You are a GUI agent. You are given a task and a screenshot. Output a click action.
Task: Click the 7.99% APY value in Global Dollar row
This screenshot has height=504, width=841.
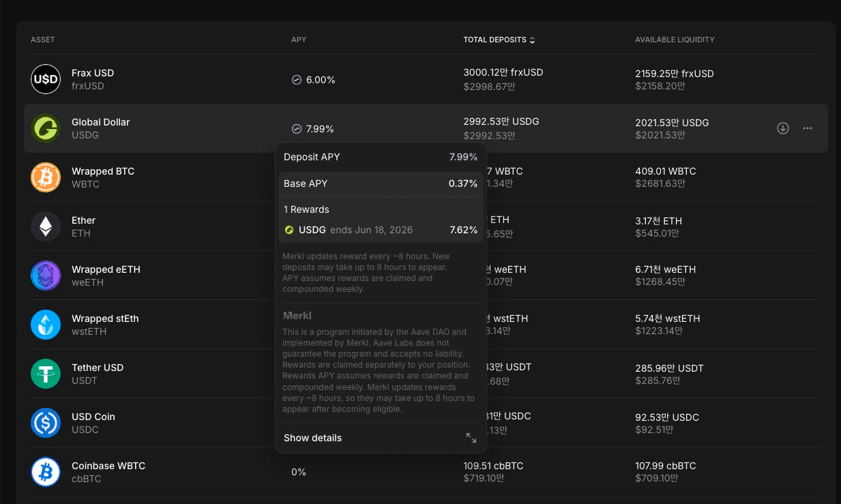320,129
